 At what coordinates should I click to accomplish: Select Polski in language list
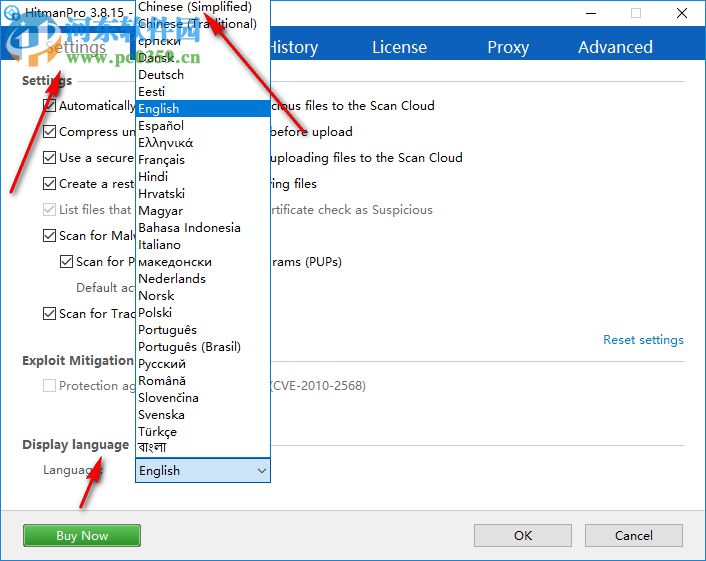[203, 312]
